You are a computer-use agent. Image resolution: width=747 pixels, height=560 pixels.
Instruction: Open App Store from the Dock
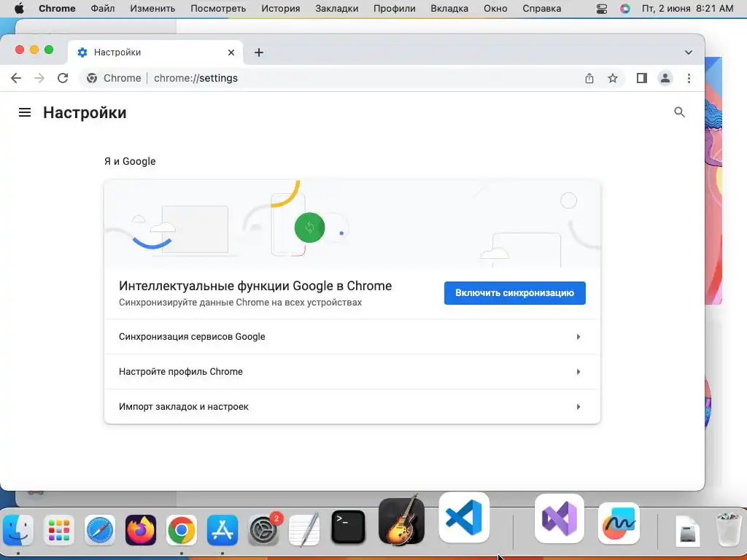[222, 529]
